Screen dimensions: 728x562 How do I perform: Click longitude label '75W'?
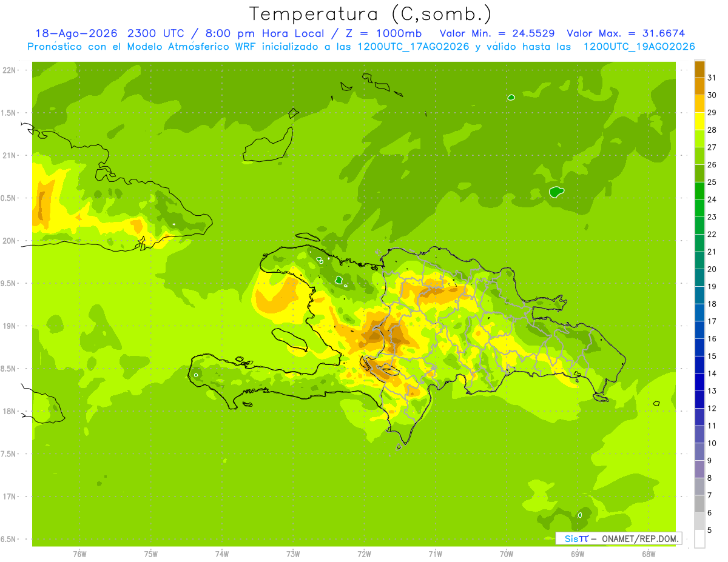[x=151, y=554]
